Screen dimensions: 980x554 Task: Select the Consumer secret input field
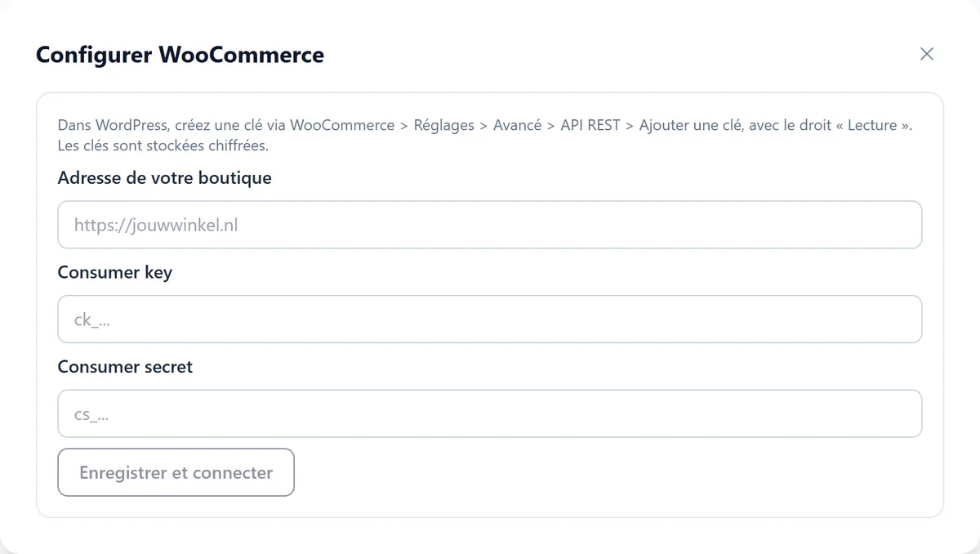[490, 413]
